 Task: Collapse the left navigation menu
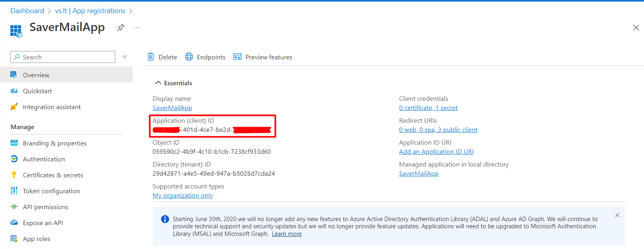click(x=125, y=57)
